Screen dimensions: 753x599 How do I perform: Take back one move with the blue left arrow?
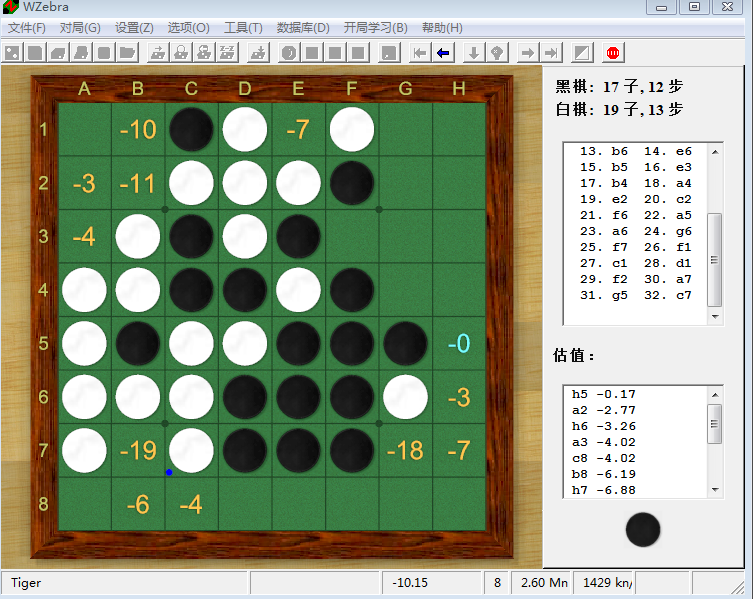[x=443, y=52]
